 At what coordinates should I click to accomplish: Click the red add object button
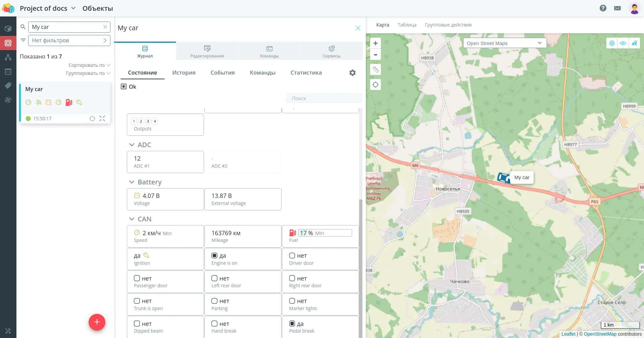[97, 322]
